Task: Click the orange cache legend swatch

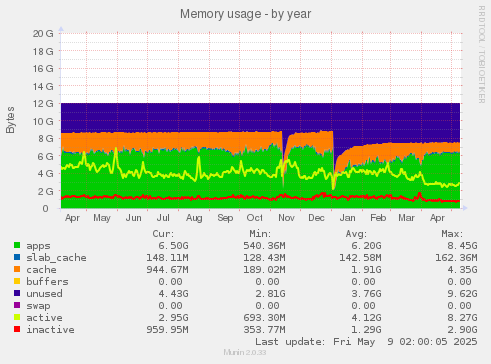Action: click(17, 269)
